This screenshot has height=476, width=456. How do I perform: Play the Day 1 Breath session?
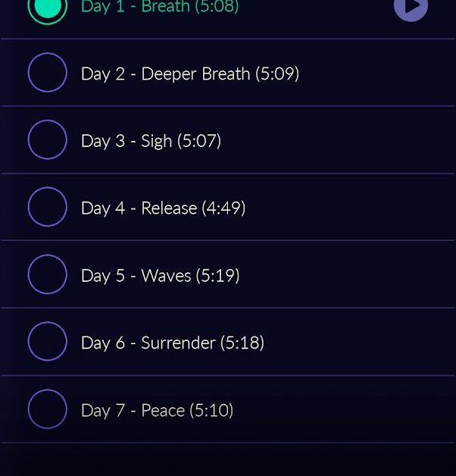411,8
